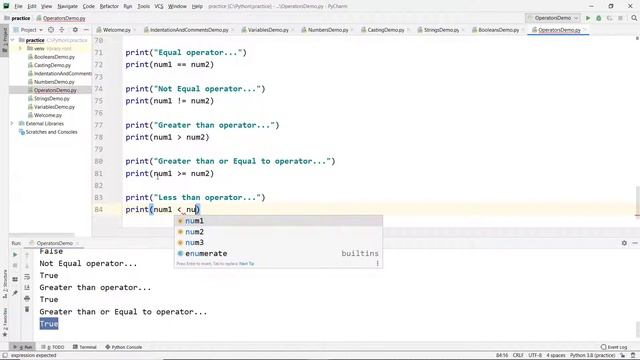640x360 pixels.
Task: Open Search Everywhere magnifier icon
Action: [x=634, y=18]
